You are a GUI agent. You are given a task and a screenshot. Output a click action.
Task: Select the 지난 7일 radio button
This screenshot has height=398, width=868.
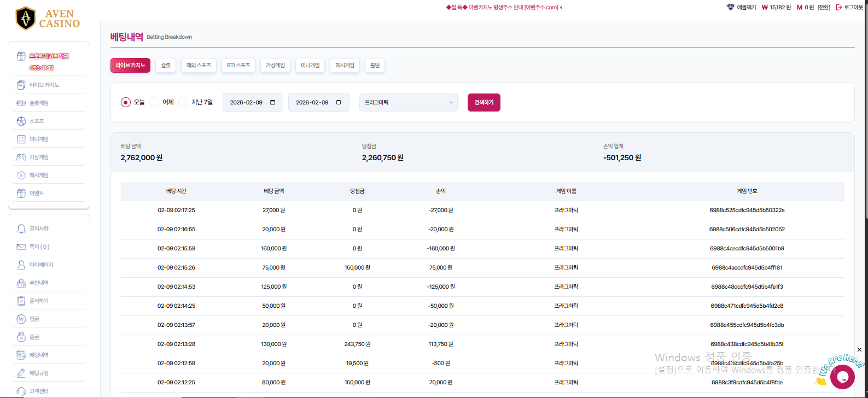pyautogui.click(x=183, y=102)
